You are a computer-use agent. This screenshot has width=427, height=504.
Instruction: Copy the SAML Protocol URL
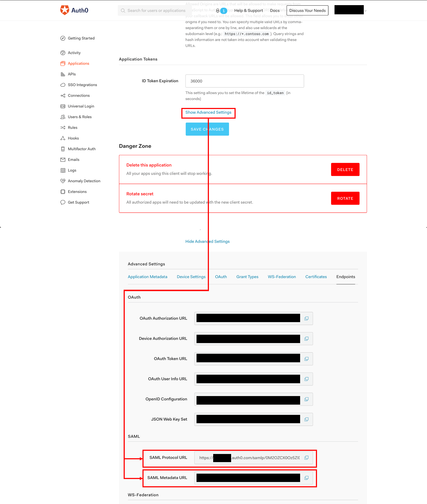307,457
